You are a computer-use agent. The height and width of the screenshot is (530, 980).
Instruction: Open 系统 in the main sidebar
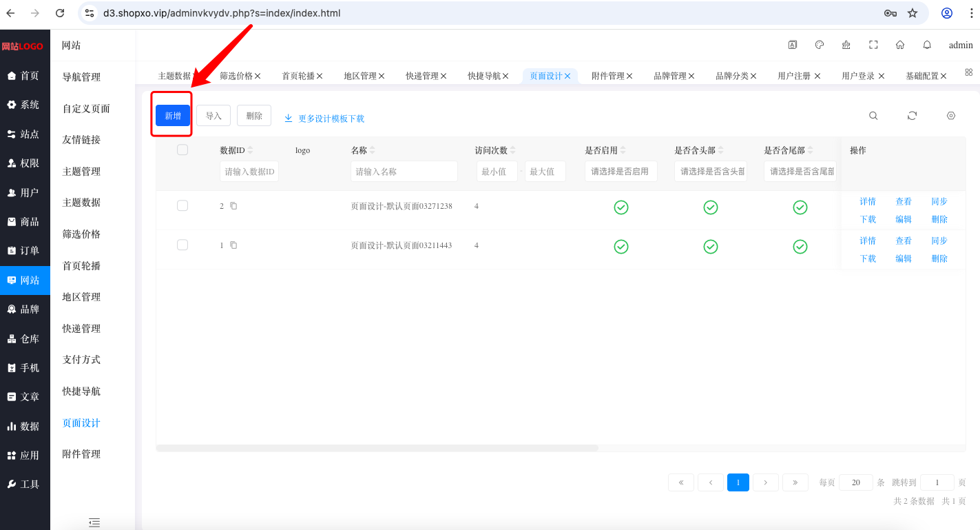pos(25,105)
